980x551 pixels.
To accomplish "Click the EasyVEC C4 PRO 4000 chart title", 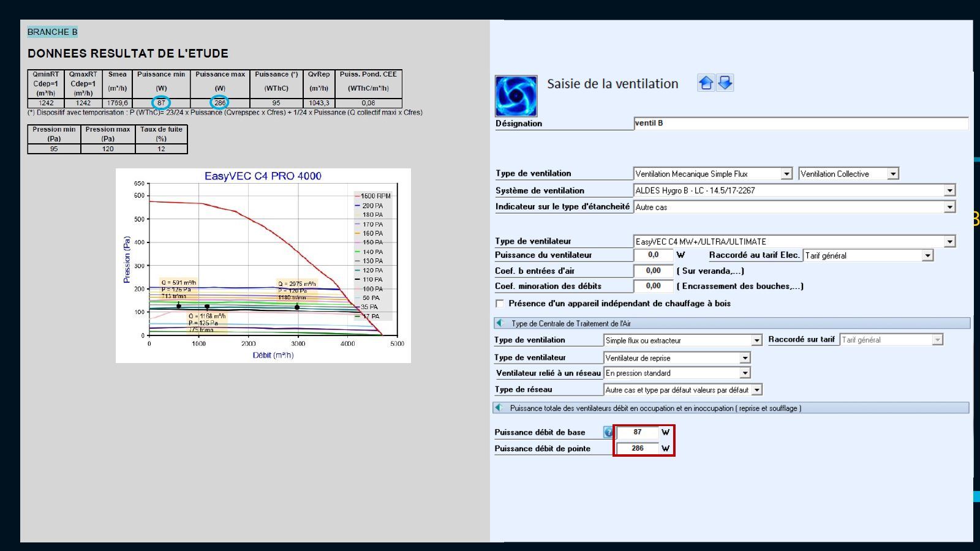I will 263,176.
